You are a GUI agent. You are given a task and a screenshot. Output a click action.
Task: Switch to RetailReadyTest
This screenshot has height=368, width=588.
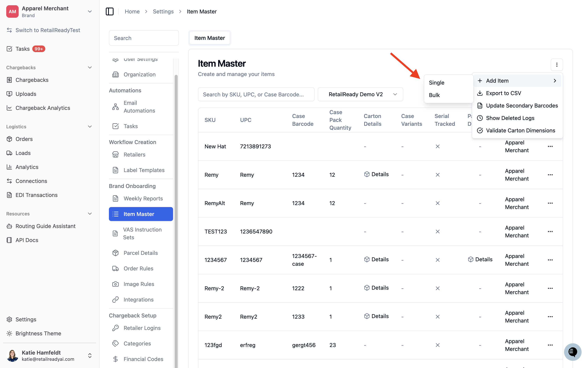[x=43, y=30]
